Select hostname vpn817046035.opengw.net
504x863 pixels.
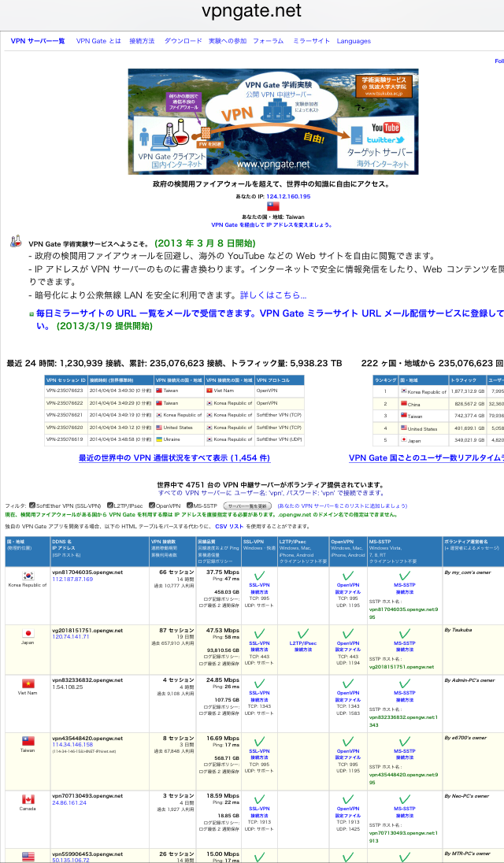[87, 572]
